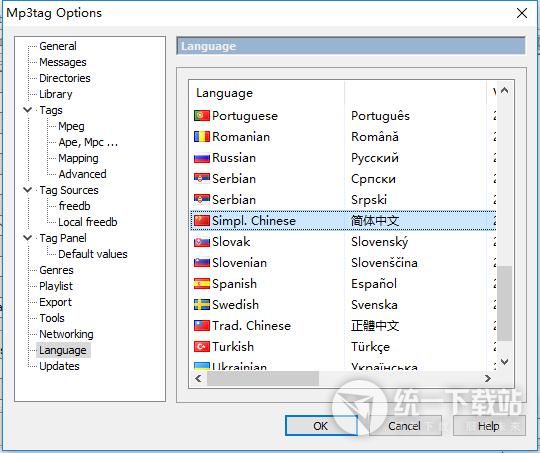This screenshot has width=540, height=453.
Task: Click the Cancel button
Action: coord(405,426)
